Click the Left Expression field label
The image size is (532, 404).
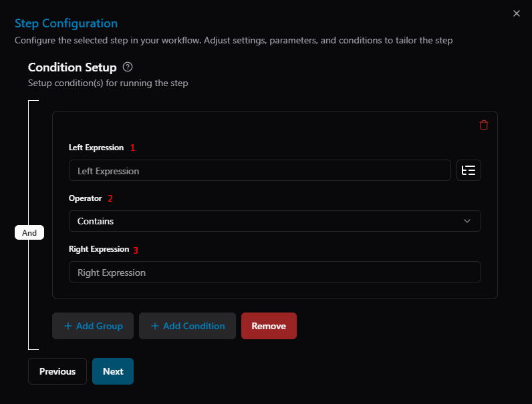point(96,148)
